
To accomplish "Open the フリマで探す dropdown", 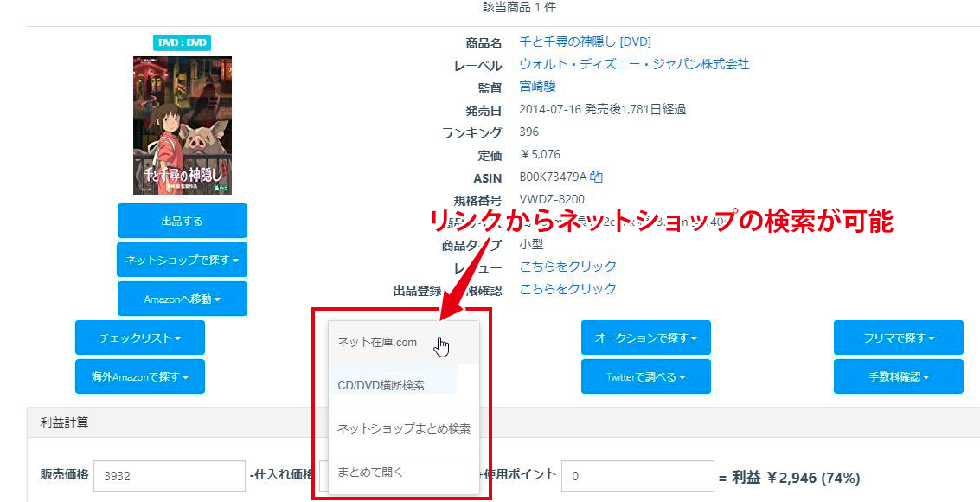I will [x=898, y=338].
